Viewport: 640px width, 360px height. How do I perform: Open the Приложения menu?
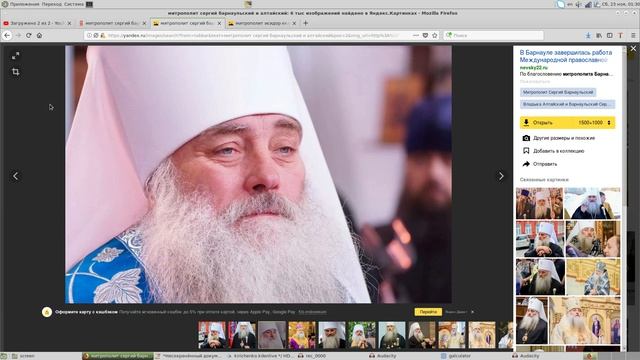pos(24,4)
